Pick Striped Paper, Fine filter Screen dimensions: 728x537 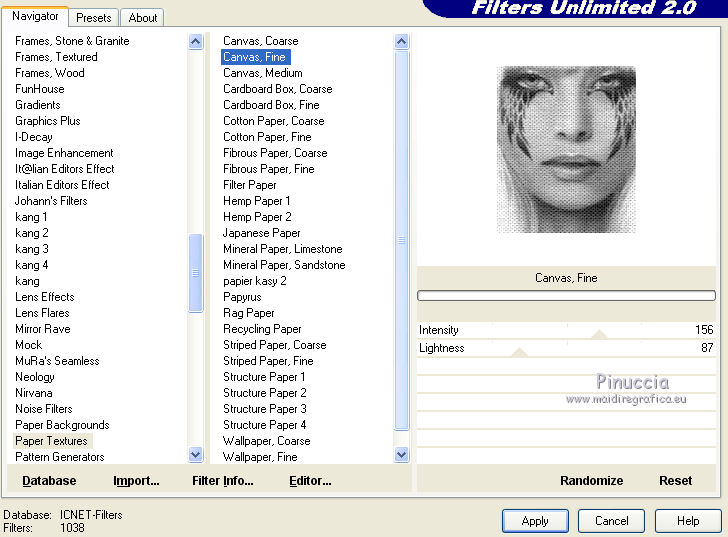[x=268, y=361]
